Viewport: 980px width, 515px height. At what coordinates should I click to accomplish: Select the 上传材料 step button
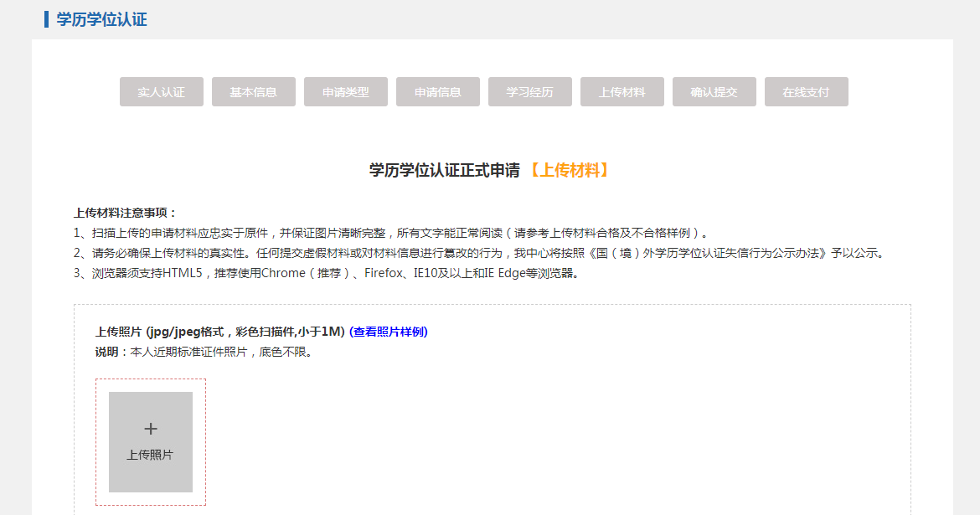click(622, 92)
